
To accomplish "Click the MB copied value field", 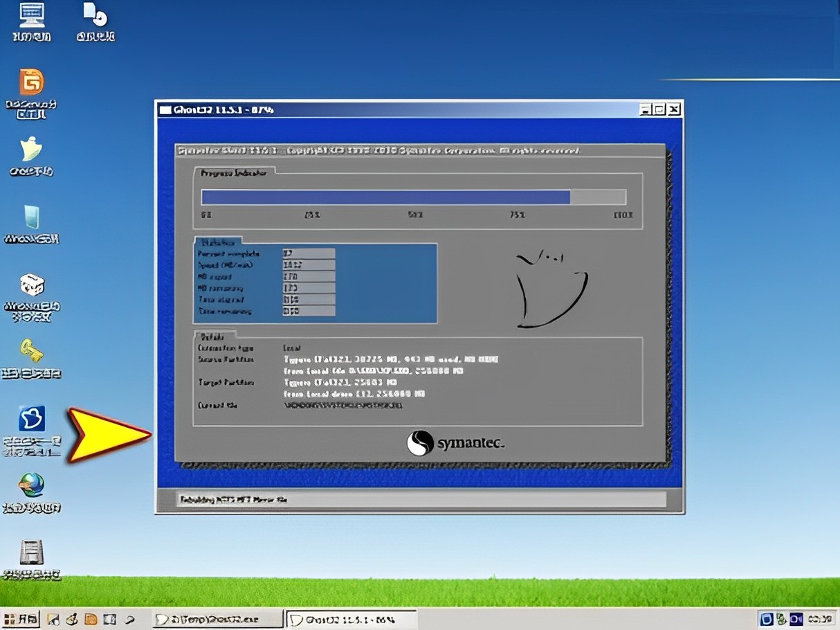I will 309,277.
